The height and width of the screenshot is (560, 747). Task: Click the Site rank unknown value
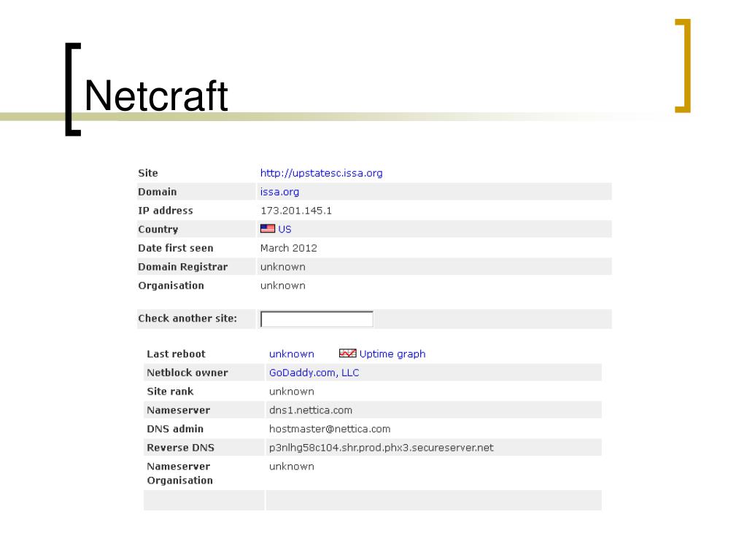tap(292, 392)
